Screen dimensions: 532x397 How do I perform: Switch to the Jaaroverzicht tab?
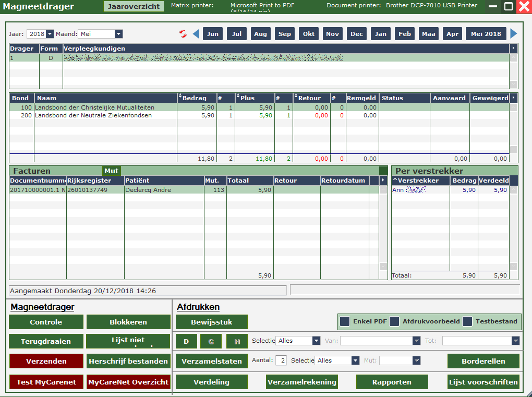pos(134,6)
